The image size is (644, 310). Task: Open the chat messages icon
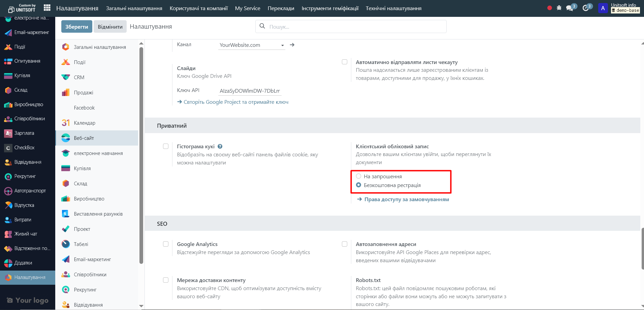point(570,8)
